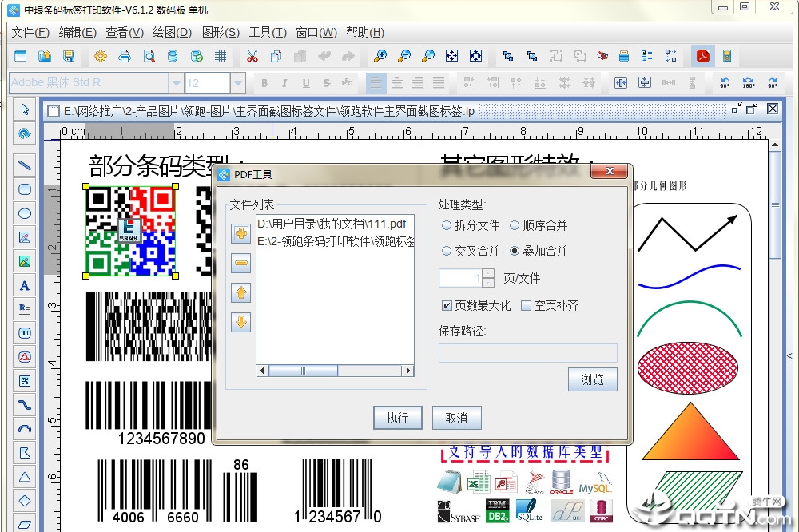
Task: Open the 文件(F) menu
Action: pyautogui.click(x=30, y=33)
